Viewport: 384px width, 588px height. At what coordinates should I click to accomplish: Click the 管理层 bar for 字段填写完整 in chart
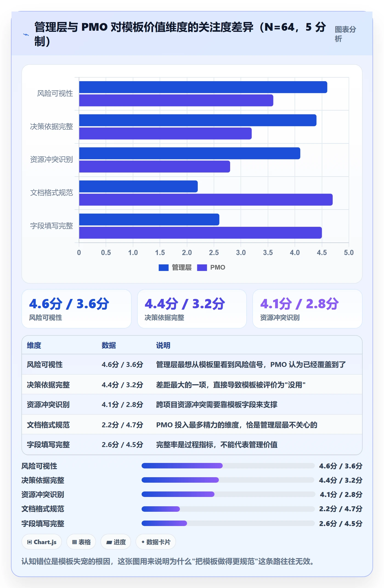coord(149,219)
